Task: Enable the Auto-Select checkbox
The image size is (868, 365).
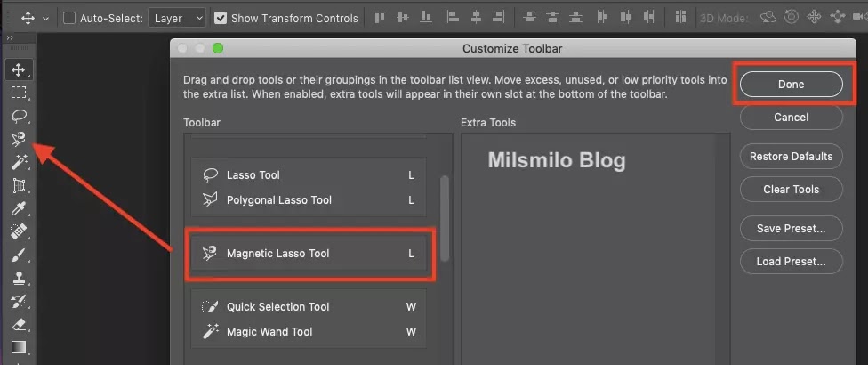Action: [69, 19]
